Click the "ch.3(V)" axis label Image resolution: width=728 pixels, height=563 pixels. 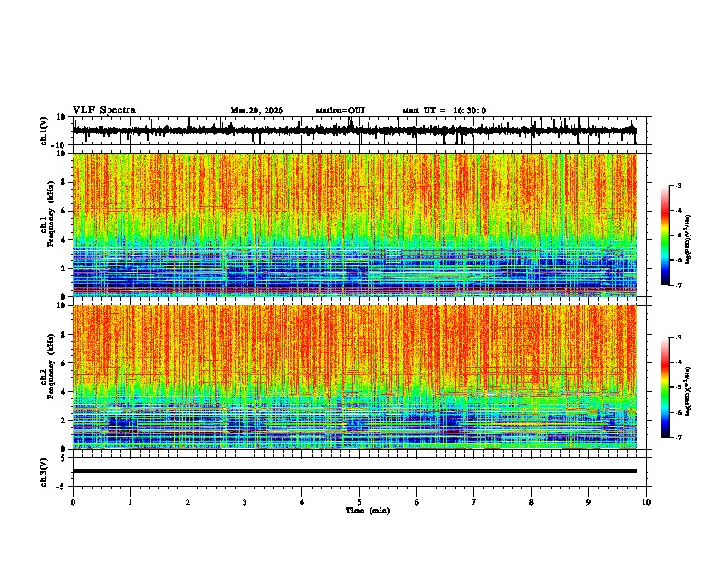coord(44,473)
